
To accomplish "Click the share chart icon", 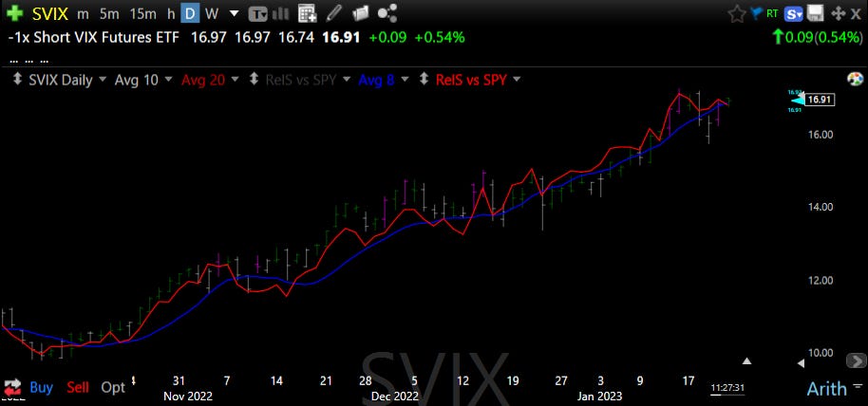I will 387,13.
